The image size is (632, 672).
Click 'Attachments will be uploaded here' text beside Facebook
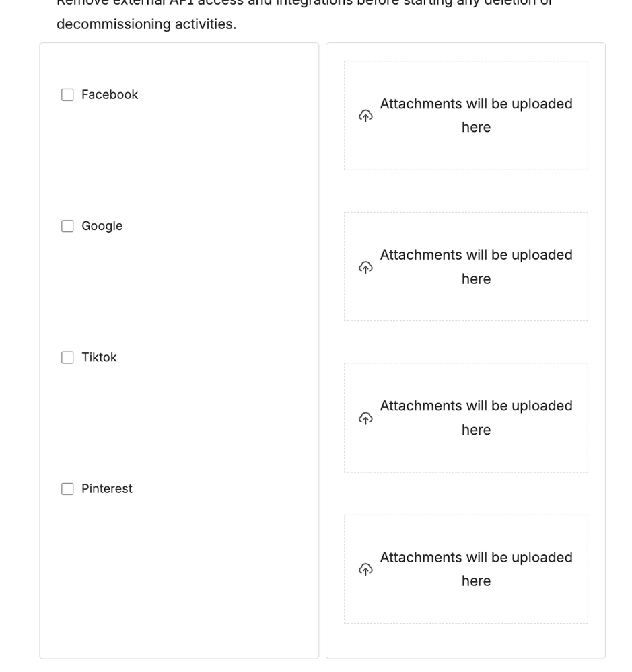[477, 116]
